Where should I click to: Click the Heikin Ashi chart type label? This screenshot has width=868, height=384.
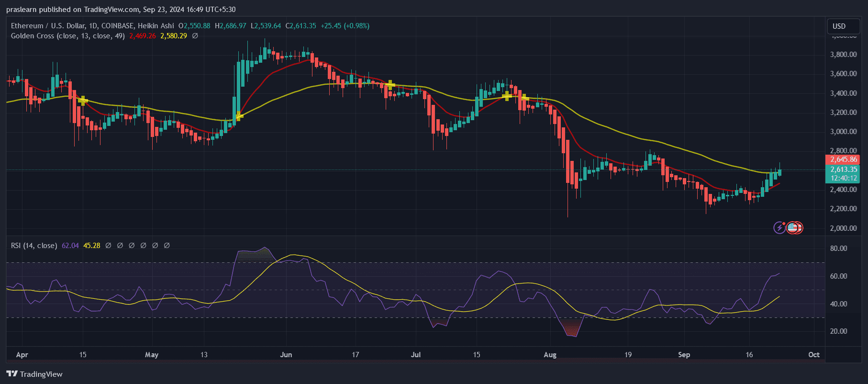point(156,26)
